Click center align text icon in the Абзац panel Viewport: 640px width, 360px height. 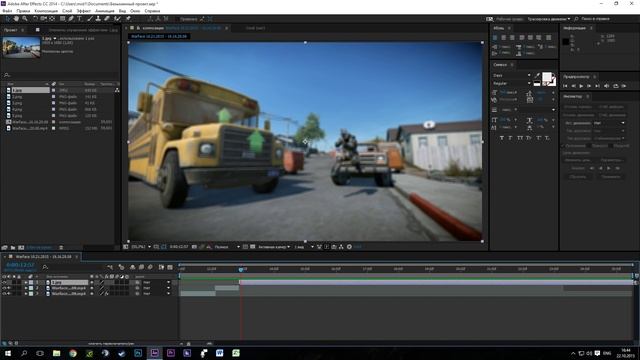click(504, 38)
